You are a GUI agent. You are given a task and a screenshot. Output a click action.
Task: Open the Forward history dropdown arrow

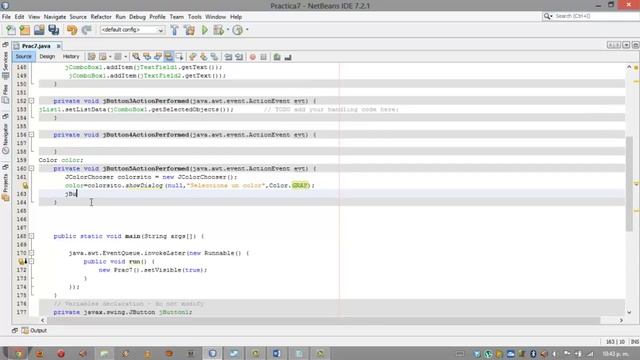[125, 57]
